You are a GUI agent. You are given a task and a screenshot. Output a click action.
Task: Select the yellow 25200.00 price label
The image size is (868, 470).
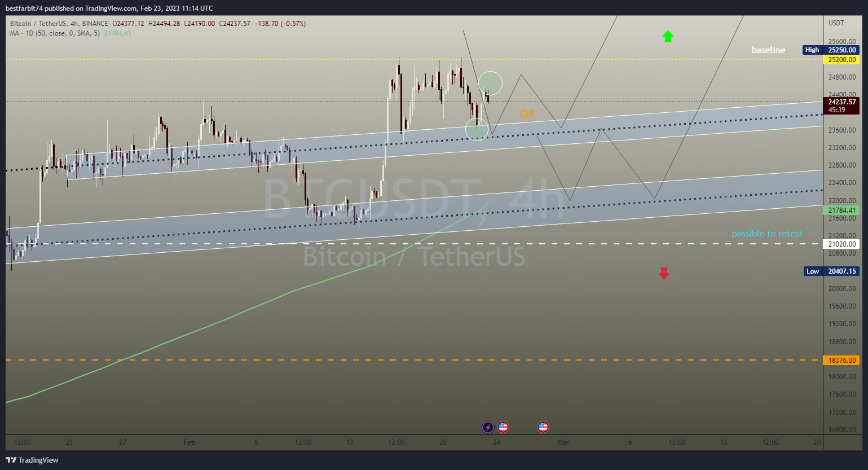[x=841, y=59]
